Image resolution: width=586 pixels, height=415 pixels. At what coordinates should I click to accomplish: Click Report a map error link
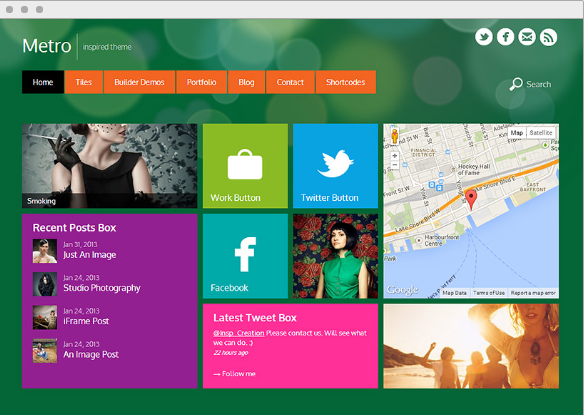pos(533,293)
